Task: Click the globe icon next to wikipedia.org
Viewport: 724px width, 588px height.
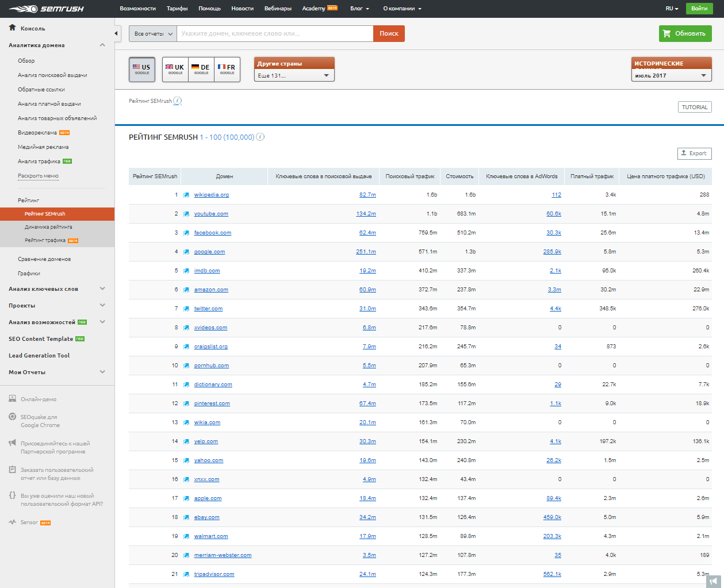Action: pos(185,195)
